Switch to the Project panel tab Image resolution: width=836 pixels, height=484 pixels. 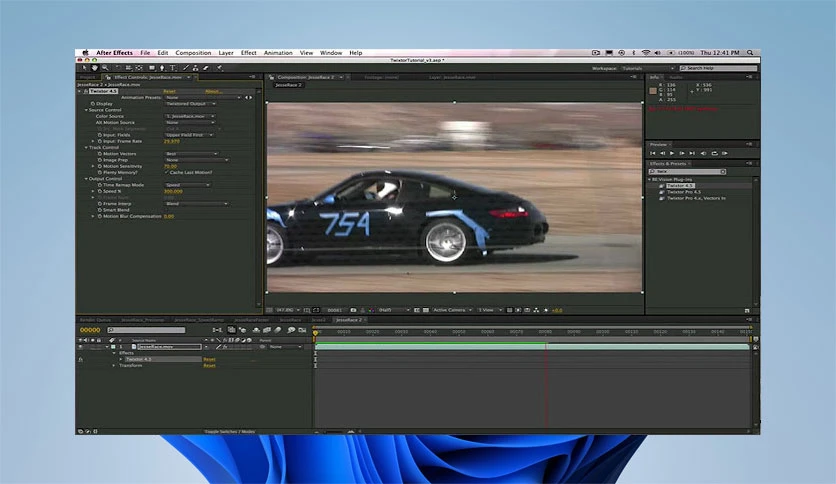pos(87,77)
